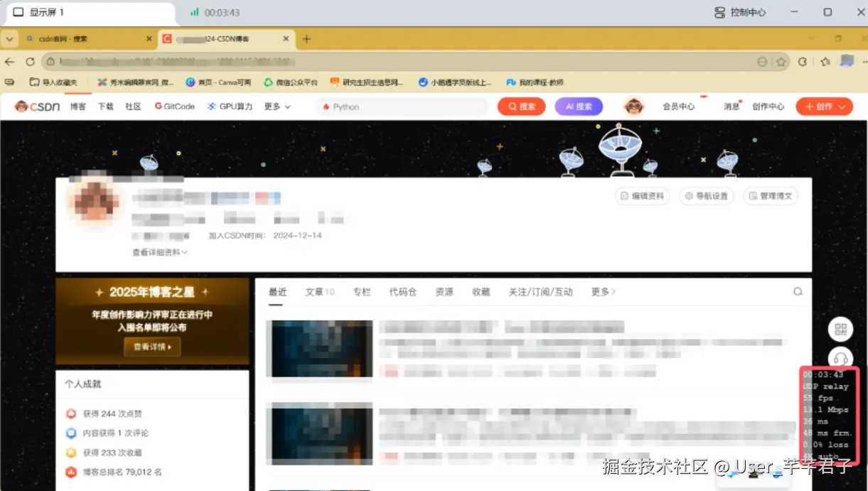
Task: Click the search magnifier in the content tabs
Action: (798, 291)
